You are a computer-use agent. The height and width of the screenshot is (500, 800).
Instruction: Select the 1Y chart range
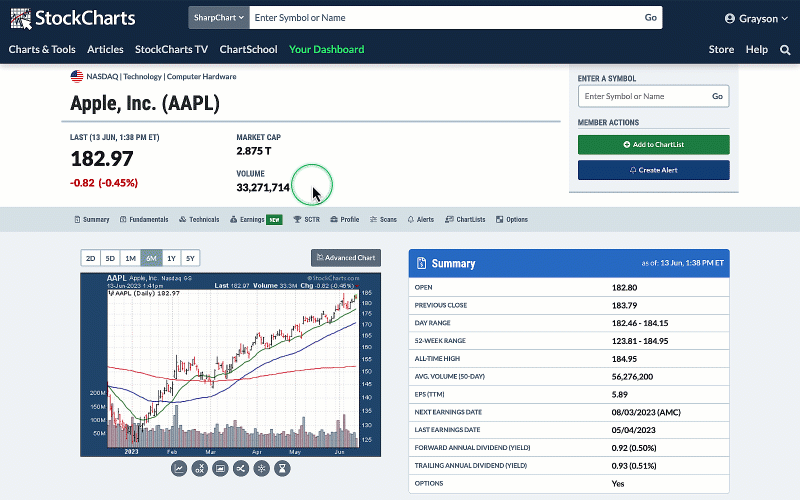(x=171, y=258)
